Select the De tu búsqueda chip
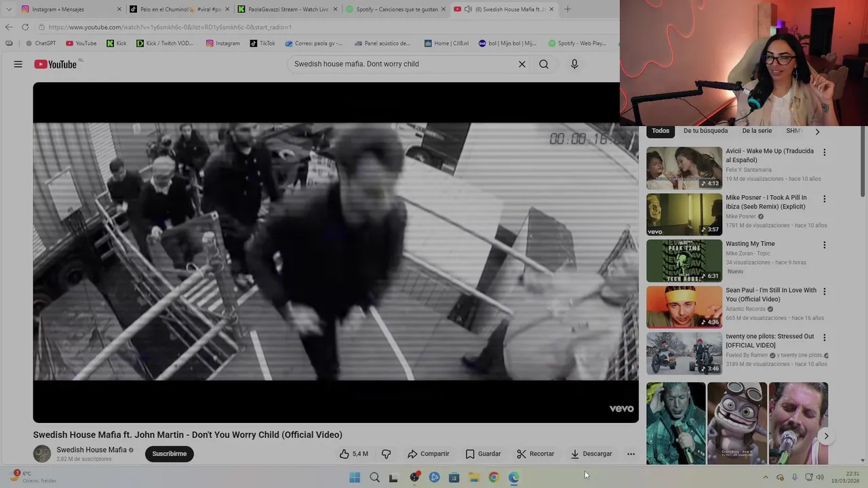 pos(705,131)
